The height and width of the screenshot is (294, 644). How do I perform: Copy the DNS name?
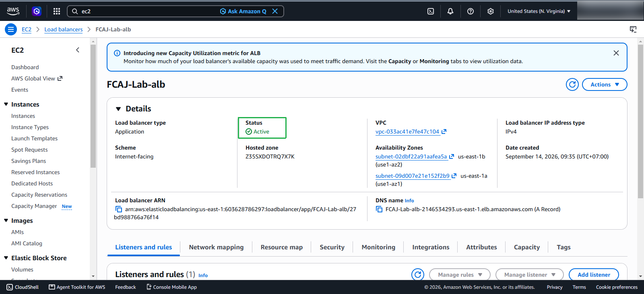click(379, 209)
